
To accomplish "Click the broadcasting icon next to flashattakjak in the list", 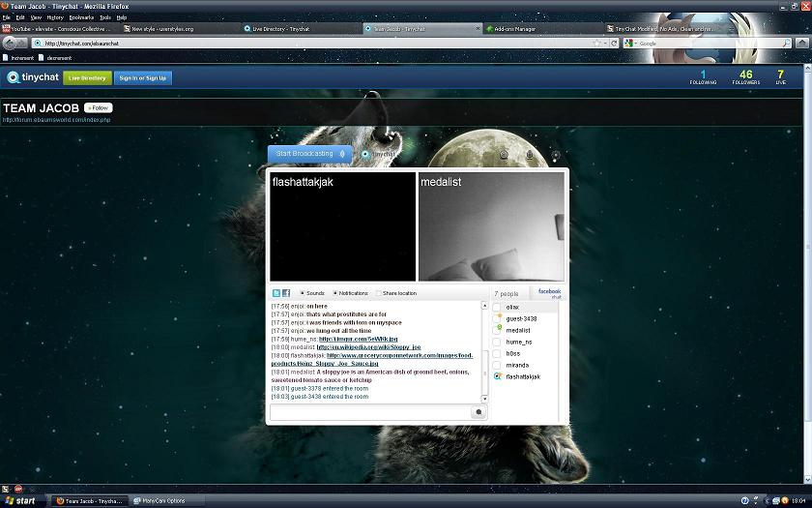I will 498,376.
